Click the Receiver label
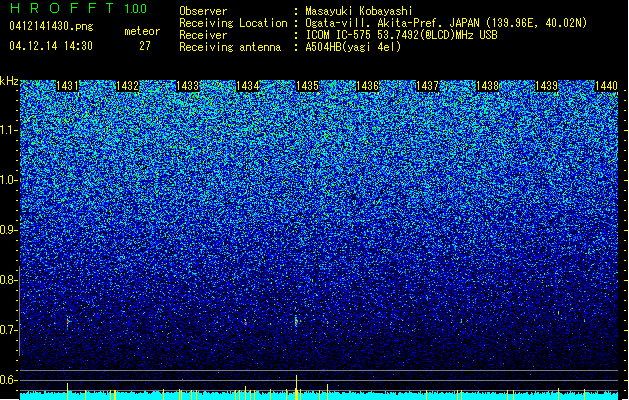 [203, 35]
